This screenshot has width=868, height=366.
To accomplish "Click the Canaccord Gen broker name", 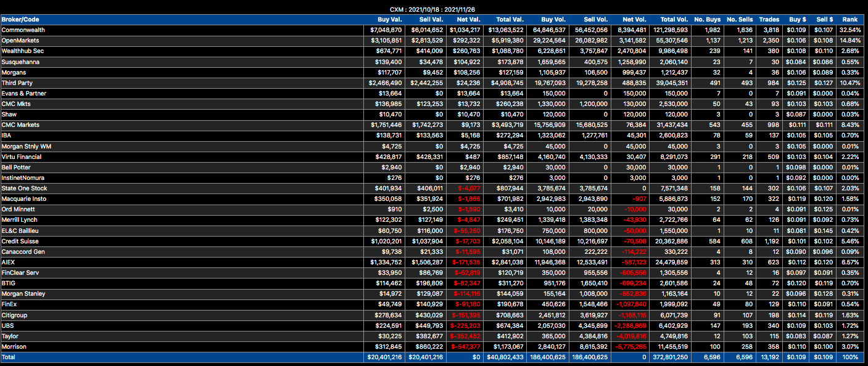I will point(23,252).
